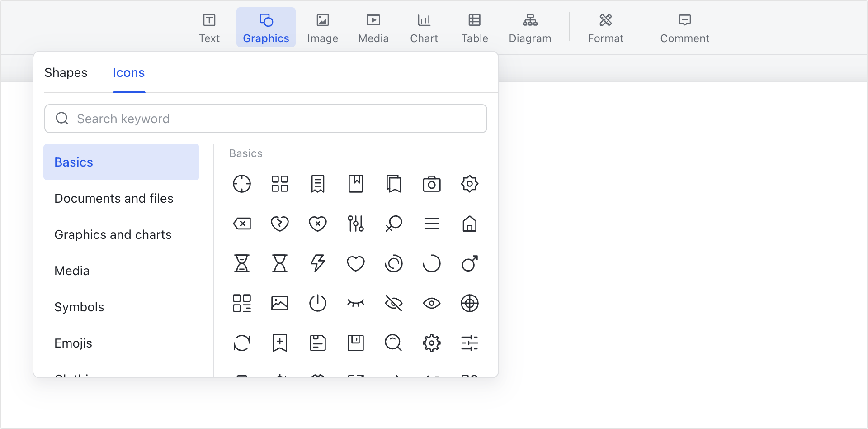The image size is (868, 429).
Task: Select the open eye icon
Action: pyautogui.click(x=432, y=303)
